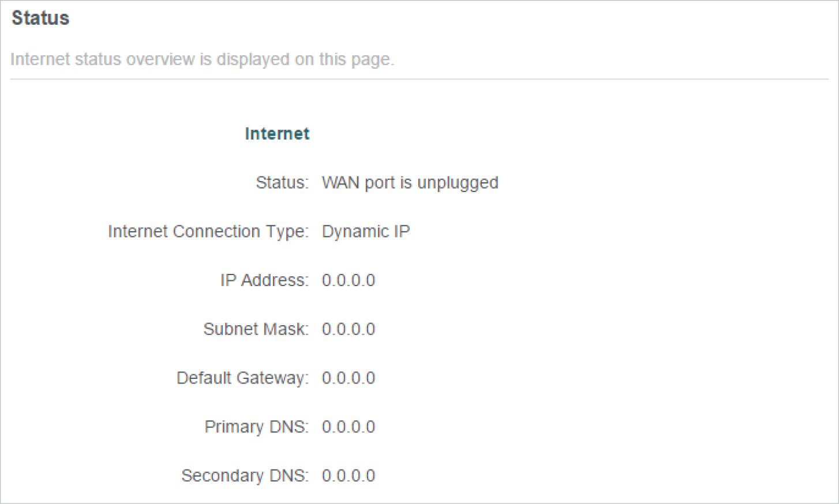Select the "Internet" section heading
Viewport: 839px width, 504px height.
point(277,134)
